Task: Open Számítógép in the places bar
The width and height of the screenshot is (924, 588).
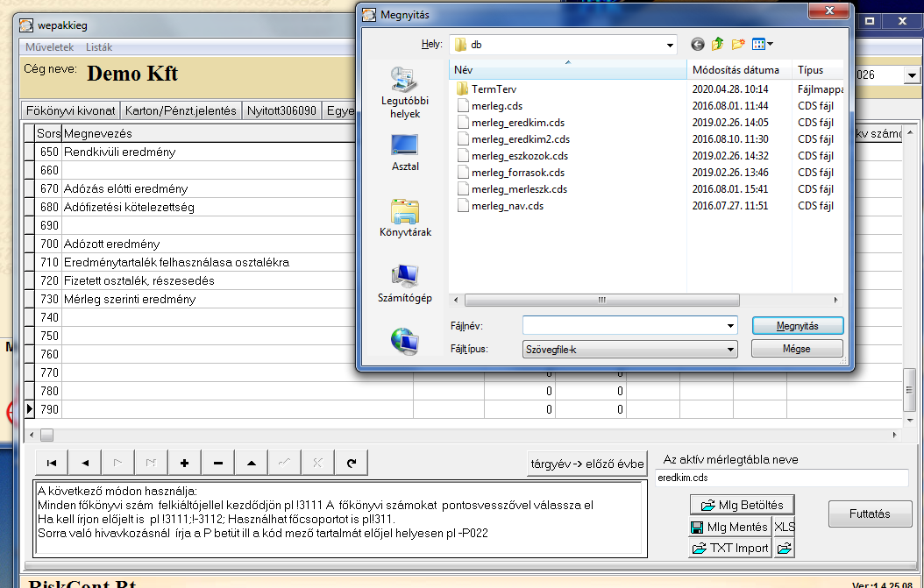Action: click(405, 284)
